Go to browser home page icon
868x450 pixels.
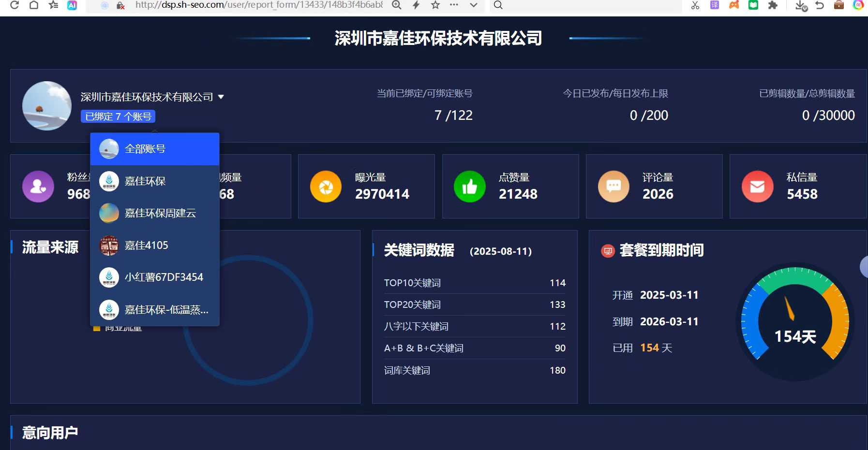tap(34, 5)
